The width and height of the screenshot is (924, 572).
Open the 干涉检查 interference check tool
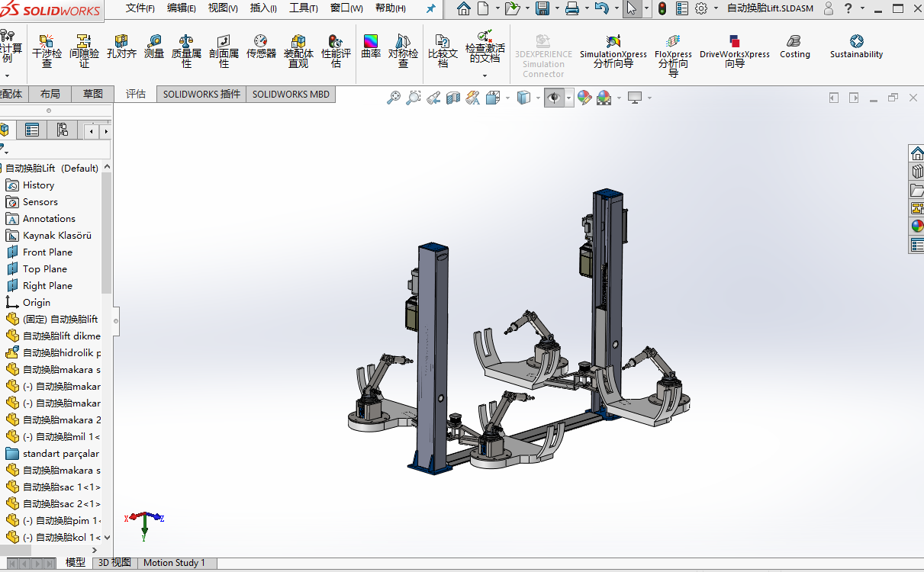pyautogui.click(x=47, y=50)
